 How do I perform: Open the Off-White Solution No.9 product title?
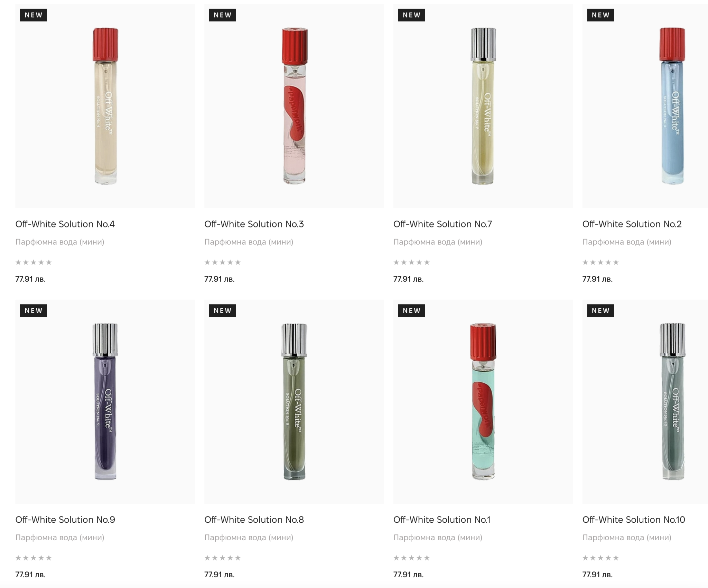click(65, 520)
